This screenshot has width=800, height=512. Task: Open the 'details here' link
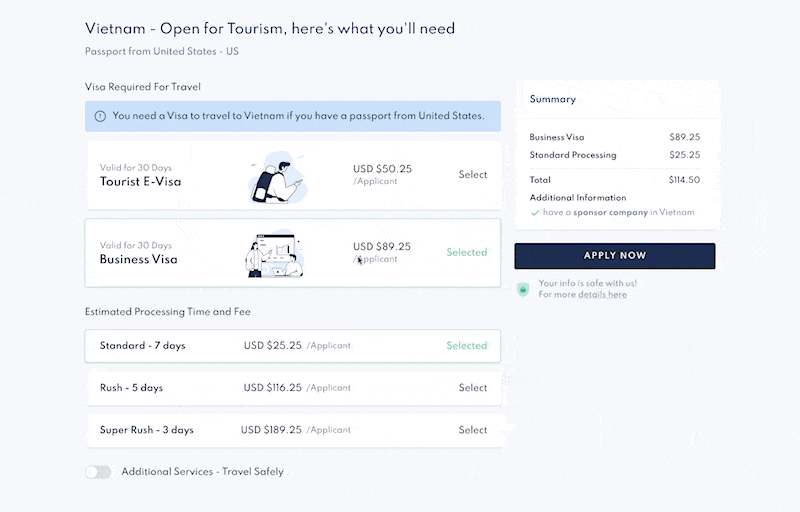click(602, 295)
